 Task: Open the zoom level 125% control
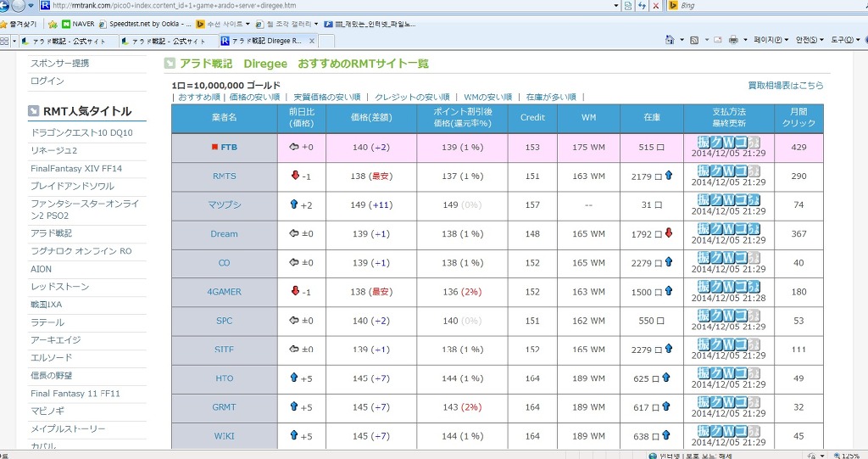[x=847, y=455]
